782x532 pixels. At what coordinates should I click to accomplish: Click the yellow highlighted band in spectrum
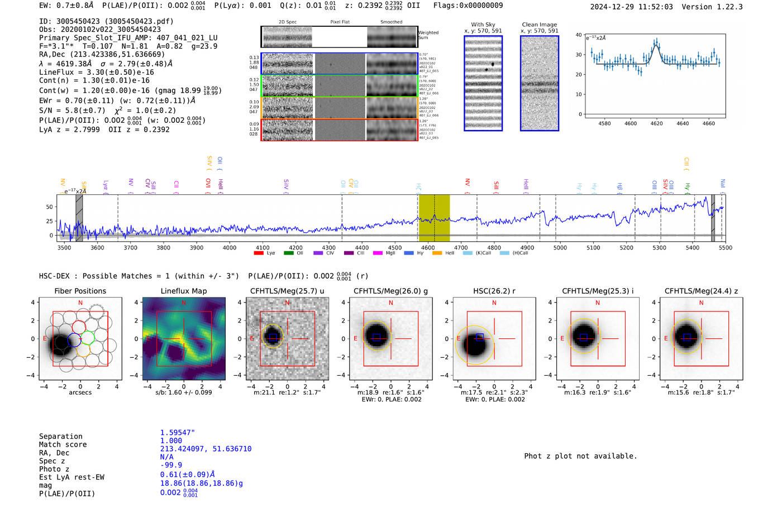click(x=434, y=218)
